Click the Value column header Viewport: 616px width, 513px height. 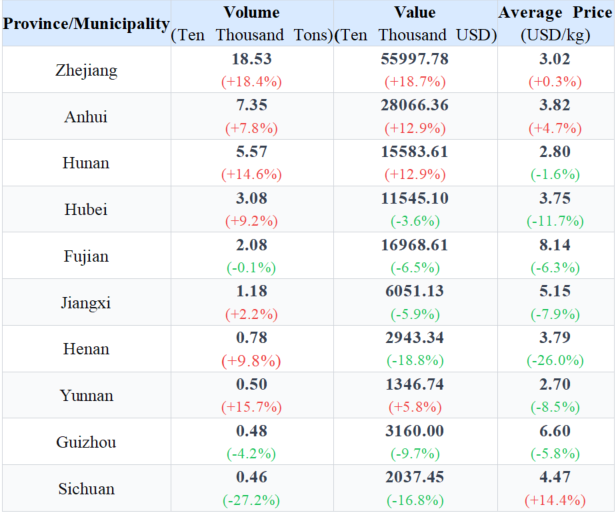[415, 13]
